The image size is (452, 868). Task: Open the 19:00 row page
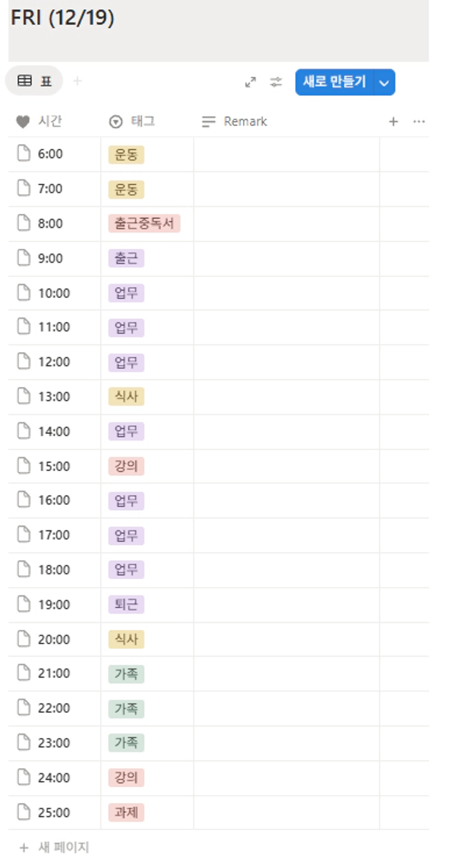point(54,605)
